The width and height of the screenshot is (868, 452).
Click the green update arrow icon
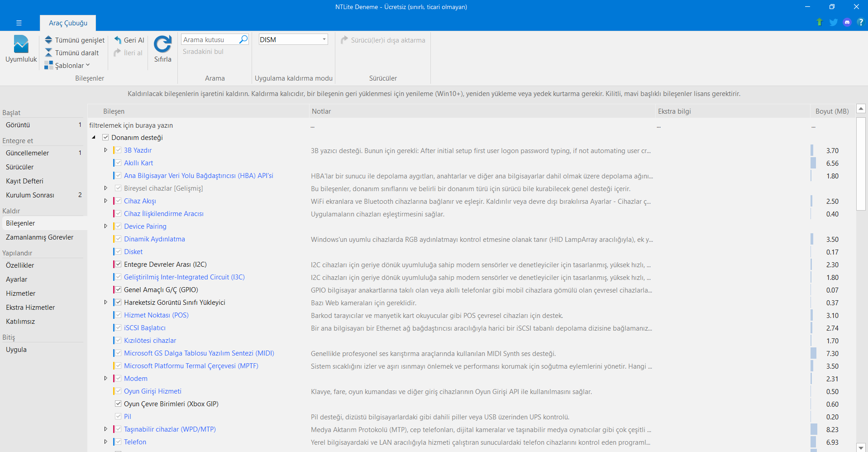click(820, 22)
